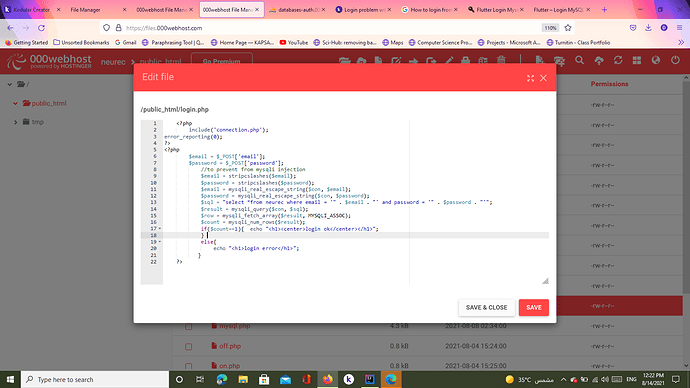The image size is (690, 388).
Task: Click the Permissions column header
Action: [x=609, y=84]
